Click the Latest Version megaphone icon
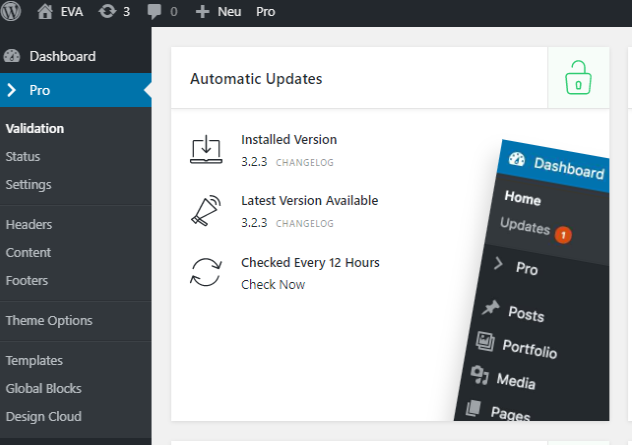Viewport: 632px width, 445px height. point(206,210)
